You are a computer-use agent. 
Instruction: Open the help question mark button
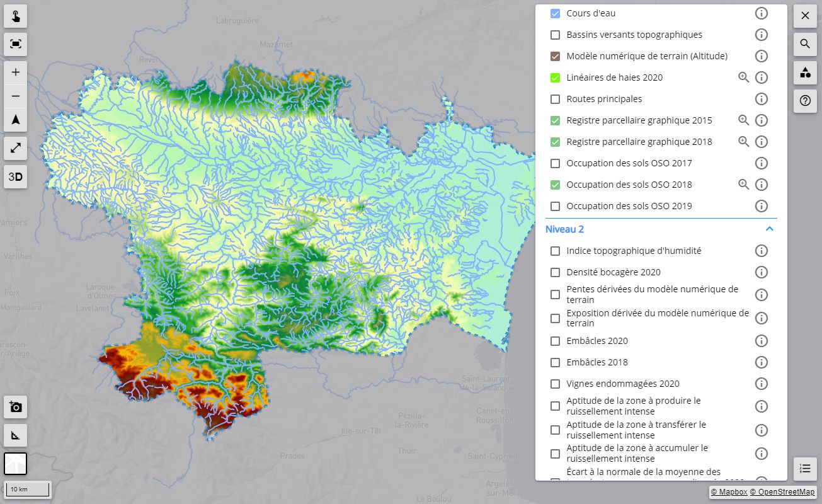pos(805,101)
